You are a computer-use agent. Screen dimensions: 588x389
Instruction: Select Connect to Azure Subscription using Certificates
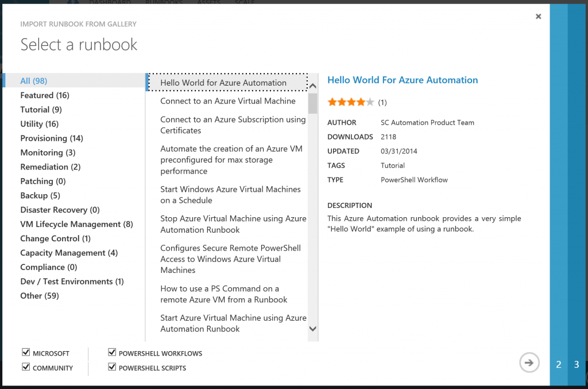(233, 125)
